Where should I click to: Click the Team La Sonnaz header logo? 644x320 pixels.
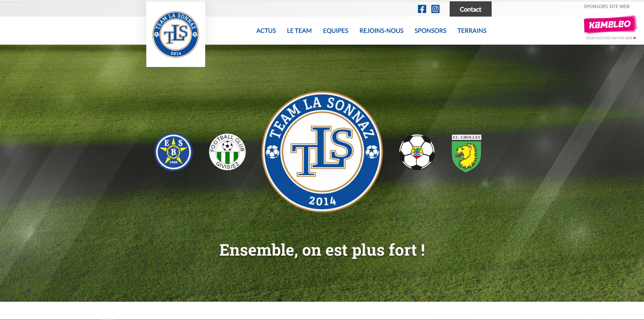pos(176,34)
